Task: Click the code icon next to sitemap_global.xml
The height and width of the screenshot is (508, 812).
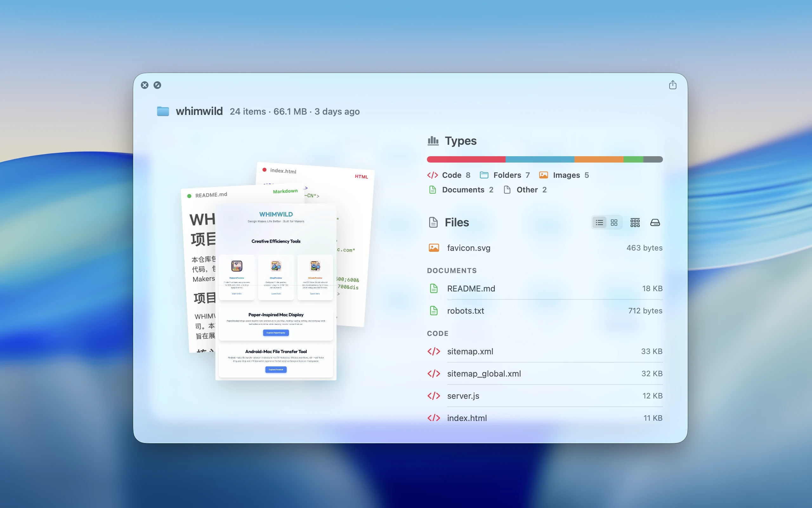Action: pos(434,374)
